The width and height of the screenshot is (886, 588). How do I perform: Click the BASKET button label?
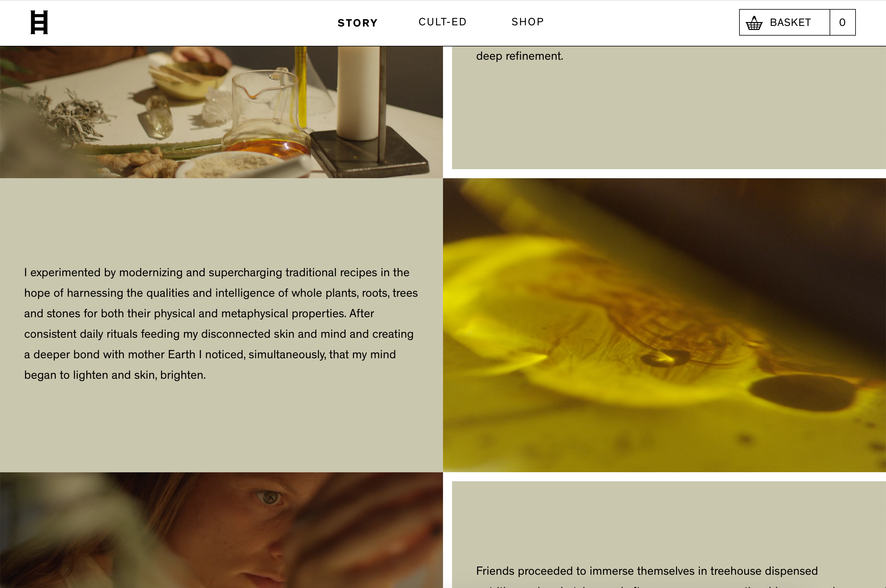(790, 23)
